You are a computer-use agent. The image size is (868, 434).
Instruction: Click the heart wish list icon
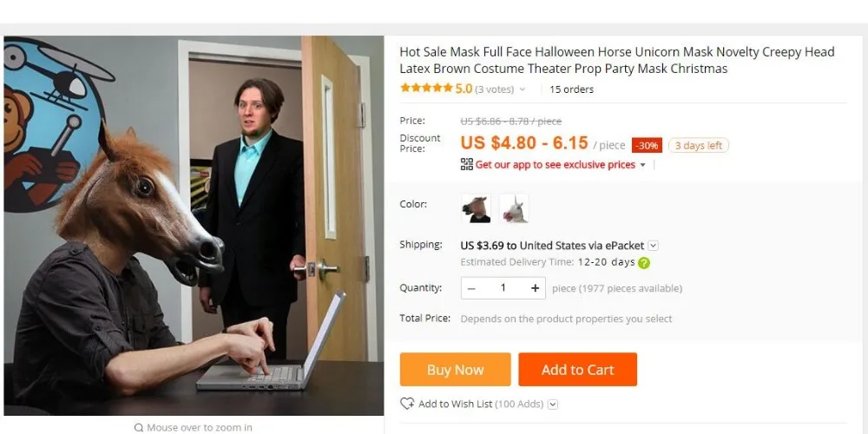[407, 404]
